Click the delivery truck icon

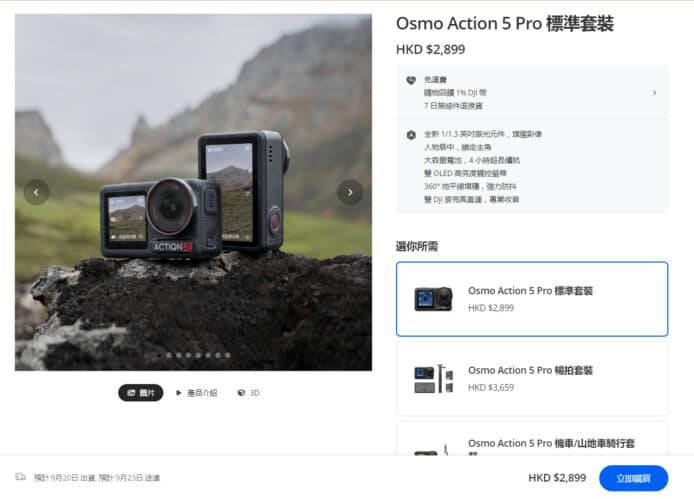[x=20, y=477]
